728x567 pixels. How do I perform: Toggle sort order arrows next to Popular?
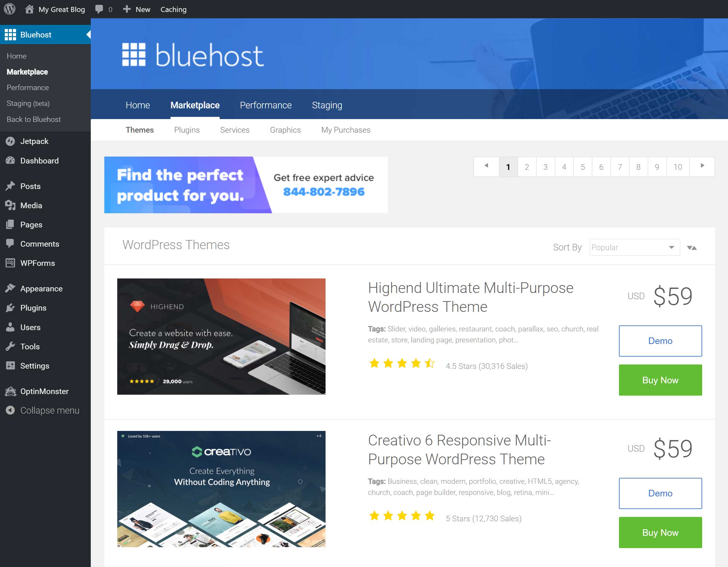tap(692, 248)
